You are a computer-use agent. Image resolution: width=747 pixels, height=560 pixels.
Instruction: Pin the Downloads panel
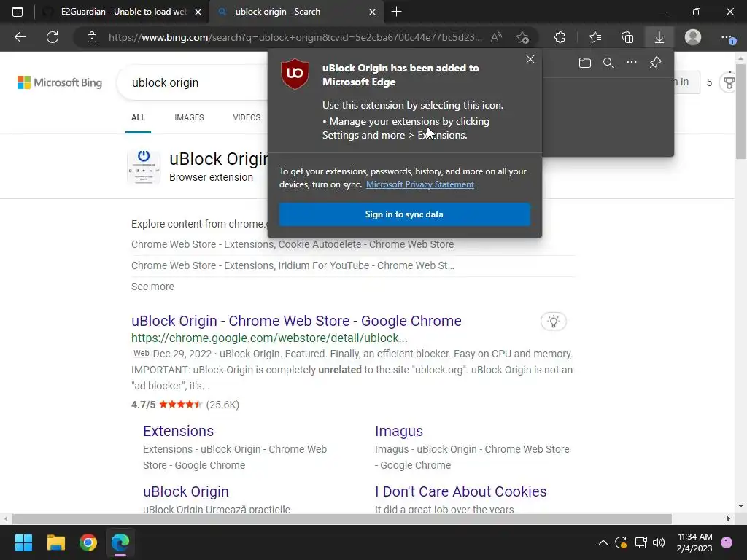pos(656,63)
